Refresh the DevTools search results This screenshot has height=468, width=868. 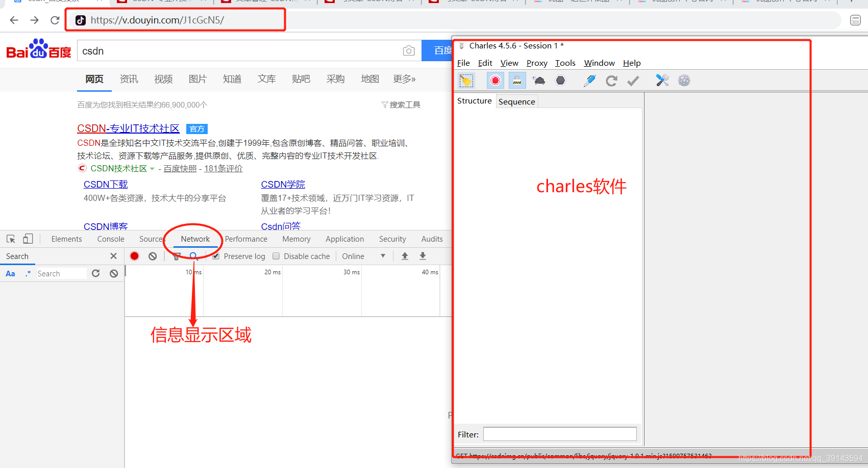coord(95,273)
